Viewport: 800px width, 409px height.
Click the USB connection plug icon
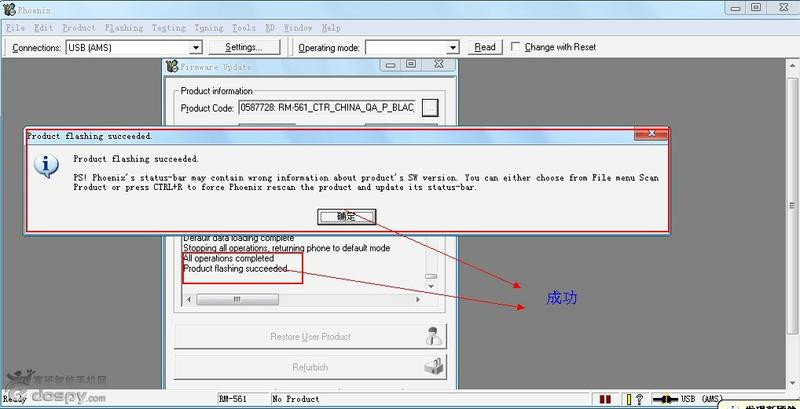click(x=665, y=399)
